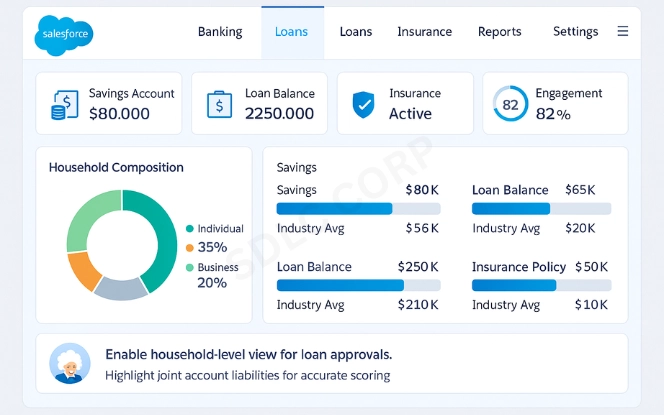
Task: Click the teal Individual legend dot
Action: coord(190,229)
